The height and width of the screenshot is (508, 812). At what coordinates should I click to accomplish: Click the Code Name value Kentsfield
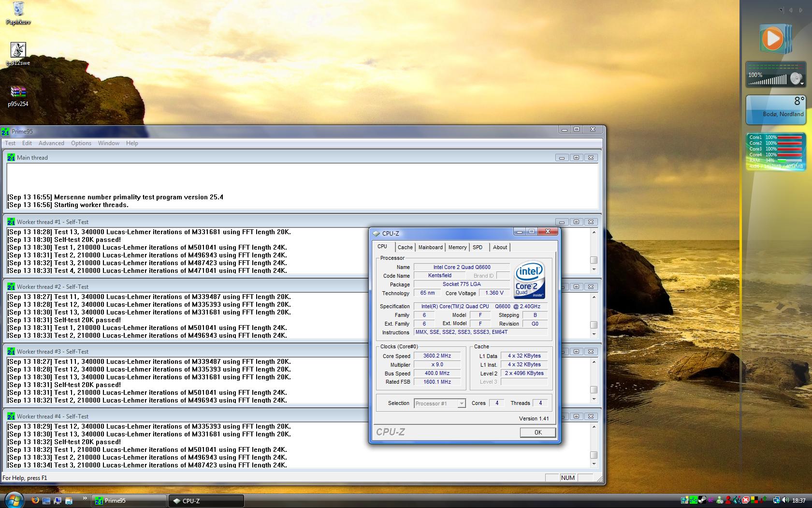click(440, 276)
